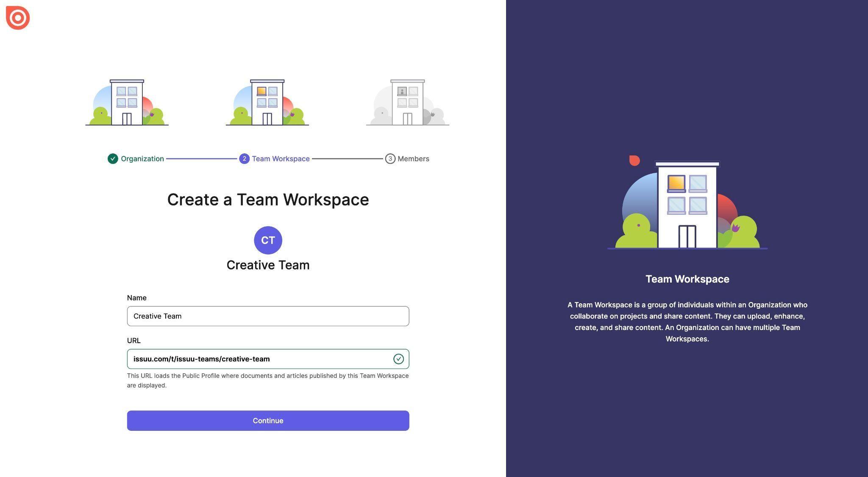Click the Creative Team heading below avatar
The image size is (868, 477).
point(268,265)
